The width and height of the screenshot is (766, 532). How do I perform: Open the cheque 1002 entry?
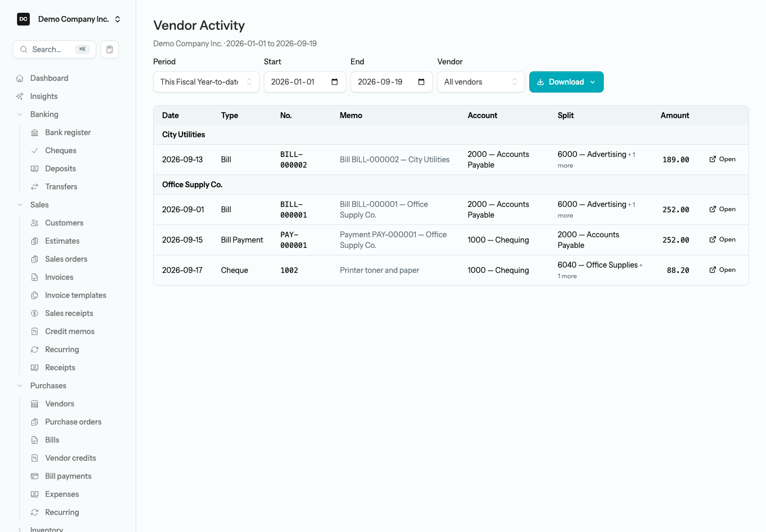pyautogui.click(x=722, y=270)
